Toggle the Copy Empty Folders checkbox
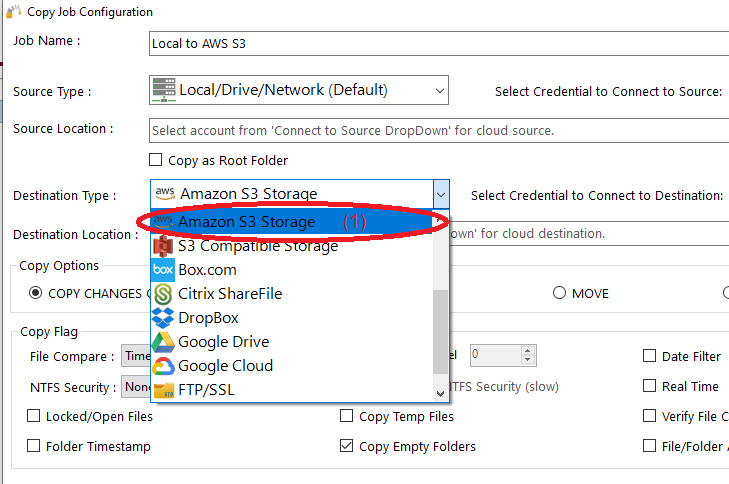 pyautogui.click(x=347, y=446)
